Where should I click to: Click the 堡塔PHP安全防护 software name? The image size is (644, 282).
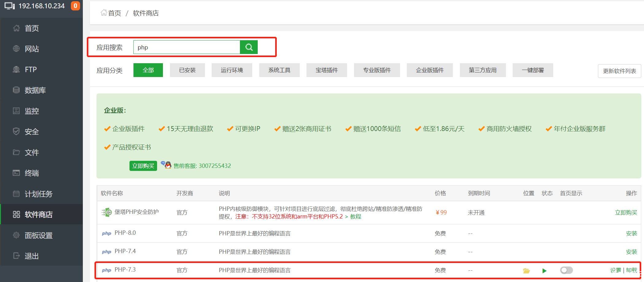tap(137, 212)
